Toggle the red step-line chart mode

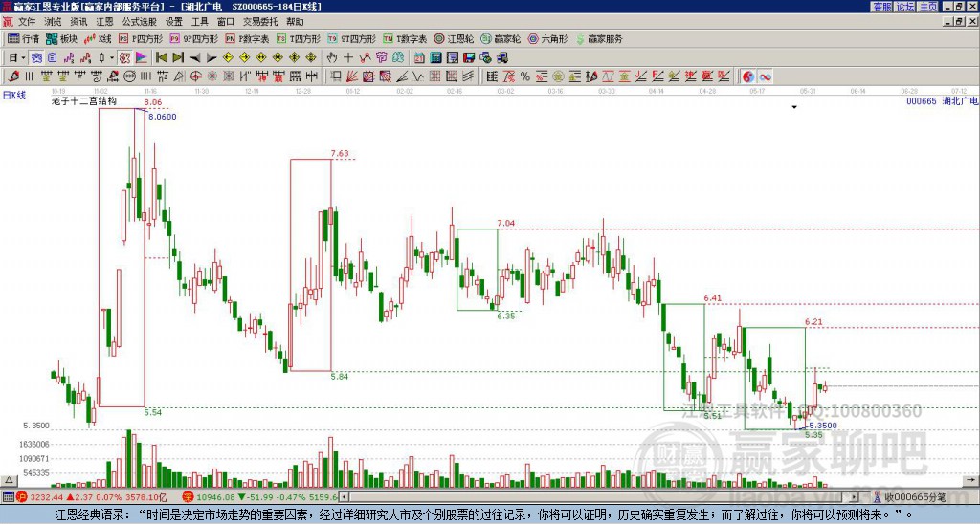85,58
